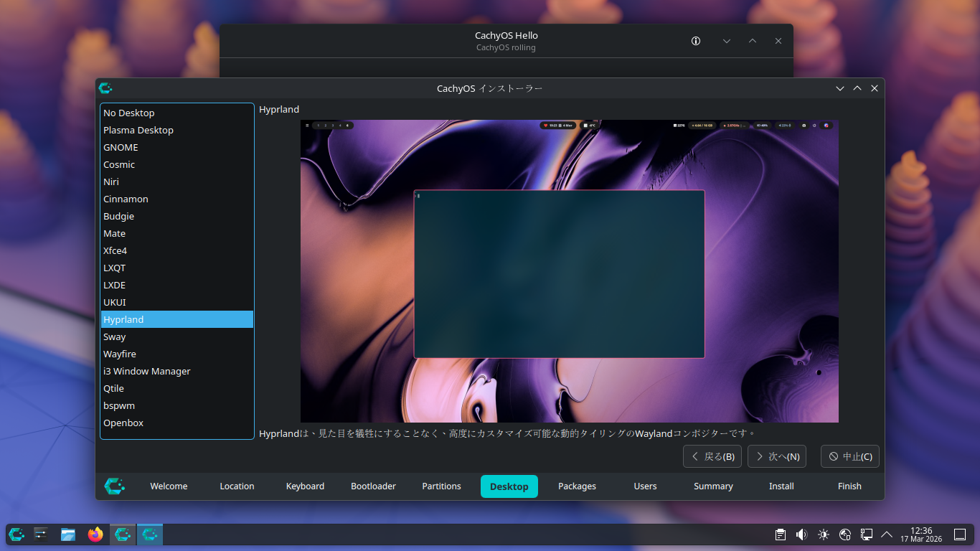Open the Keyboard step
This screenshot has height=551, width=980.
(x=305, y=486)
